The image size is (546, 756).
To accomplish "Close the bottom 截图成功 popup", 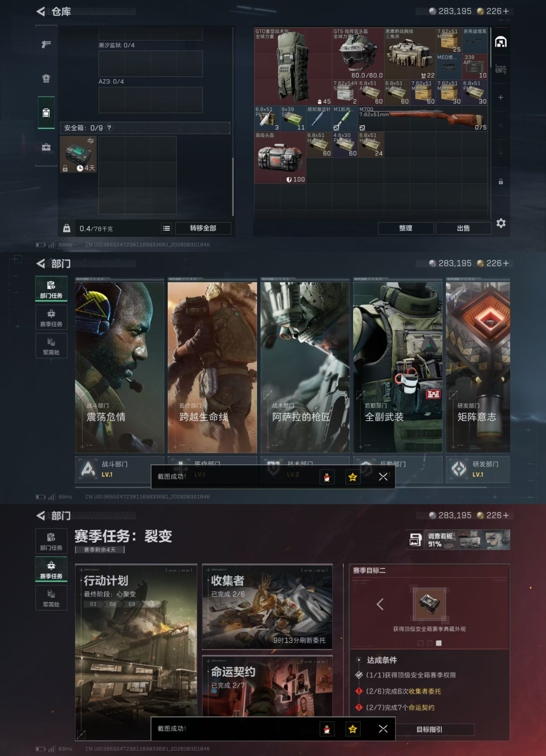I will [383, 729].
